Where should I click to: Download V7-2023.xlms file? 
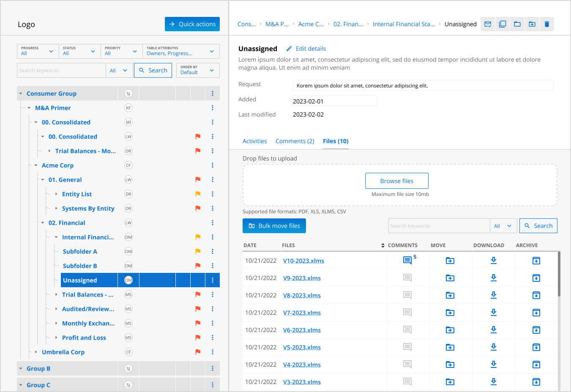click(493, 313)
